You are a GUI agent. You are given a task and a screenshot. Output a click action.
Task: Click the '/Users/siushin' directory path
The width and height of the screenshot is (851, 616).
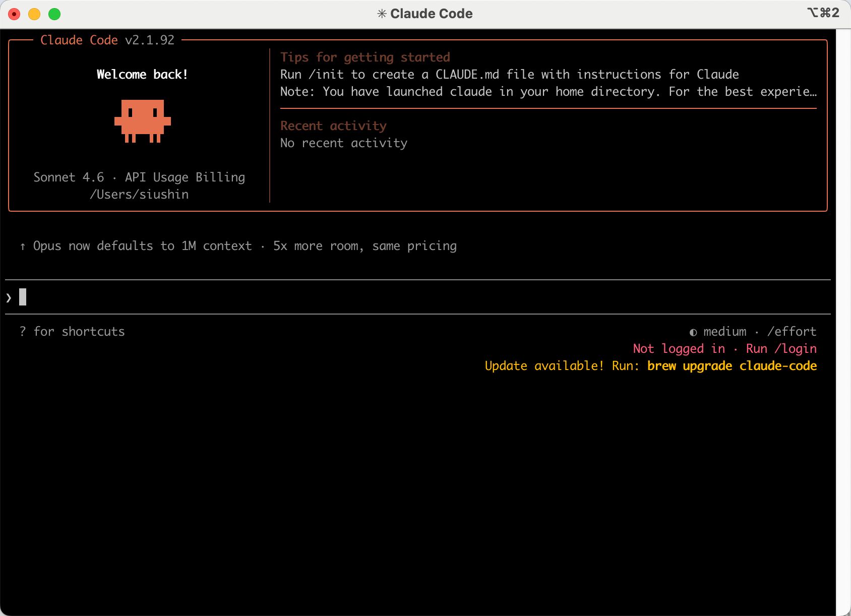point(139,195)
